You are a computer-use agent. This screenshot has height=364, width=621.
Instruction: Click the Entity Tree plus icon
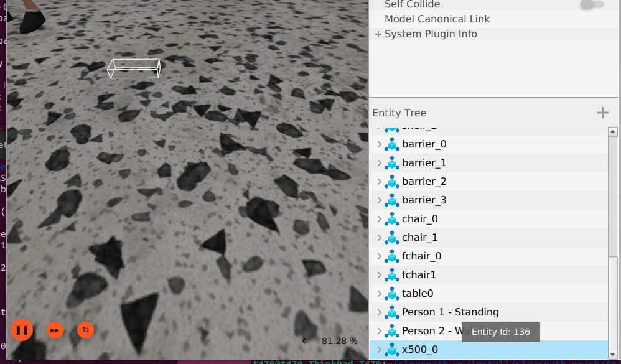pos(602,113)
